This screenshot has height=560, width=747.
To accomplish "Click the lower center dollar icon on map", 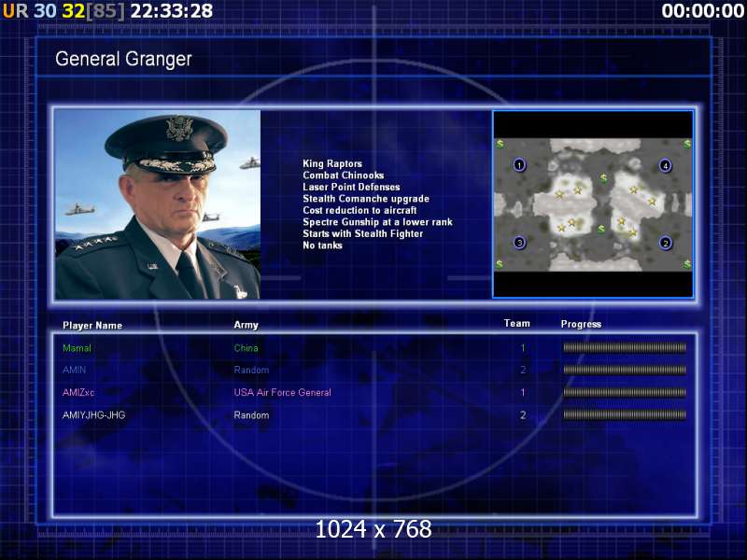I will [601, 229].
